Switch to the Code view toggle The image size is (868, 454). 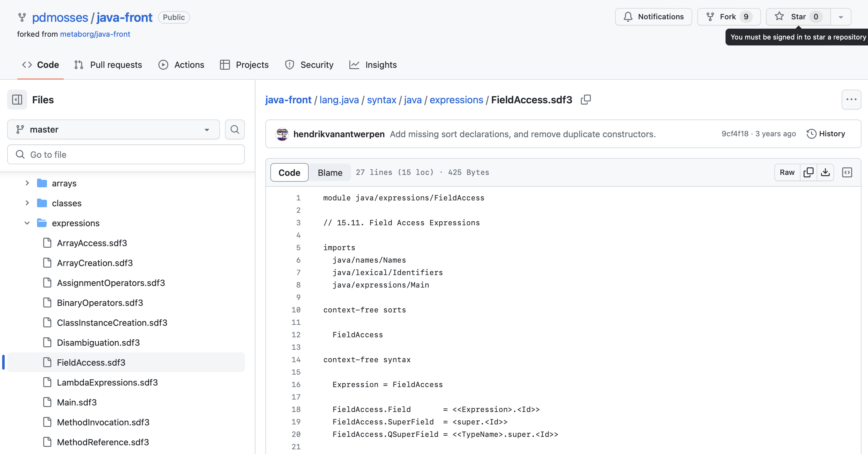(x=289, y=173)
